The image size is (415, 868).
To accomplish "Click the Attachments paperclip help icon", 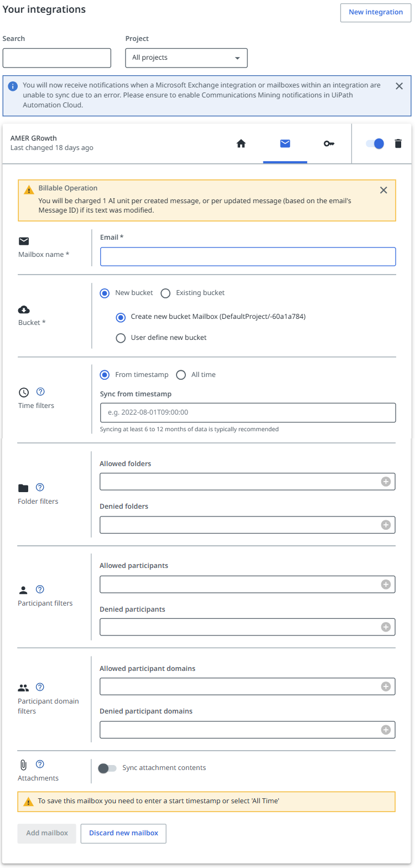I will pos(39,763).
